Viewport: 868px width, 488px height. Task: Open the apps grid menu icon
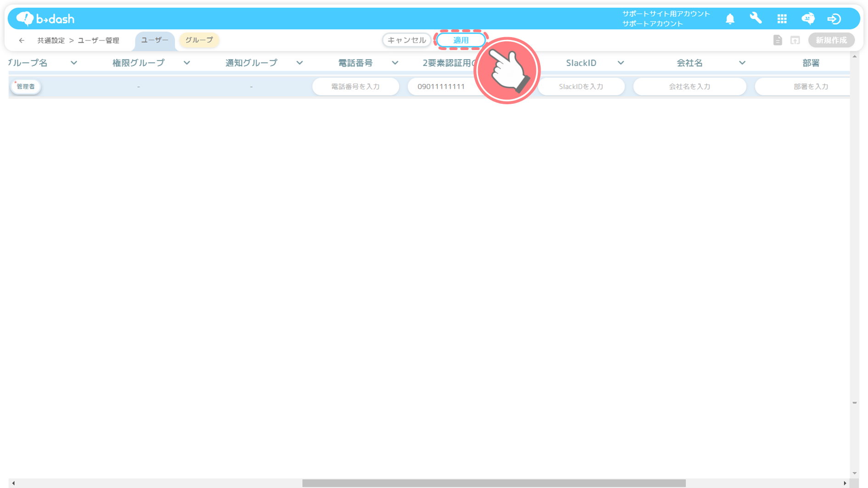(782, 19)
